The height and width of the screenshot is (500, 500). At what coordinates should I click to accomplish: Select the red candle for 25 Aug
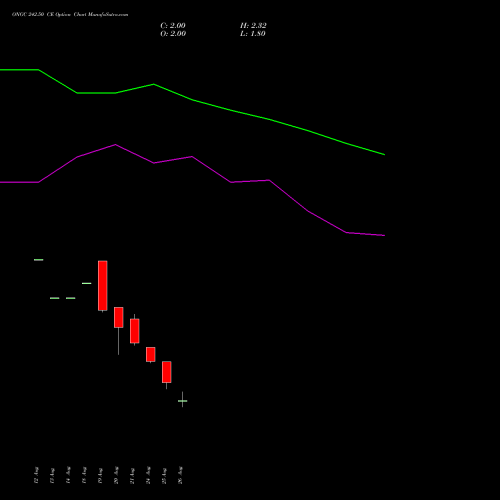coord(167,372)
